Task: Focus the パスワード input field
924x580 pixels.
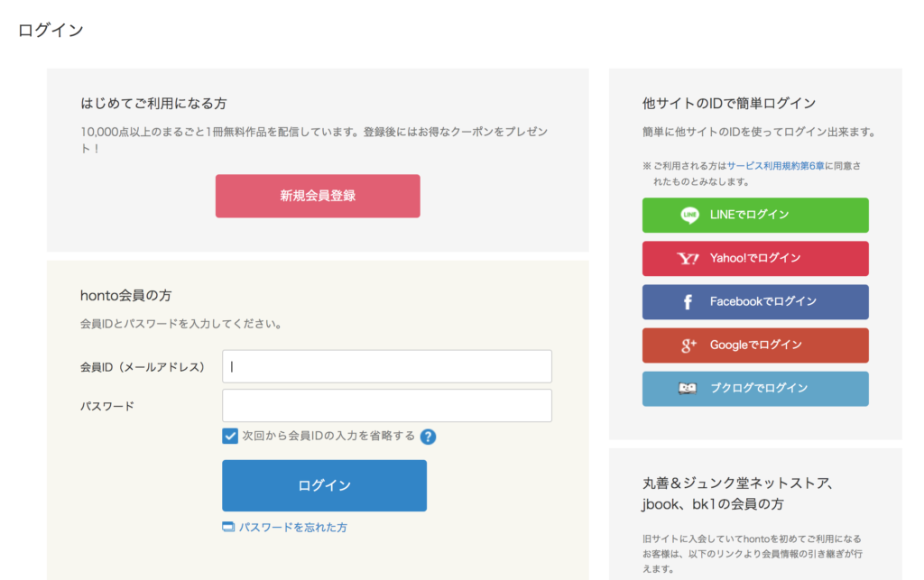Action: (387, 405)
